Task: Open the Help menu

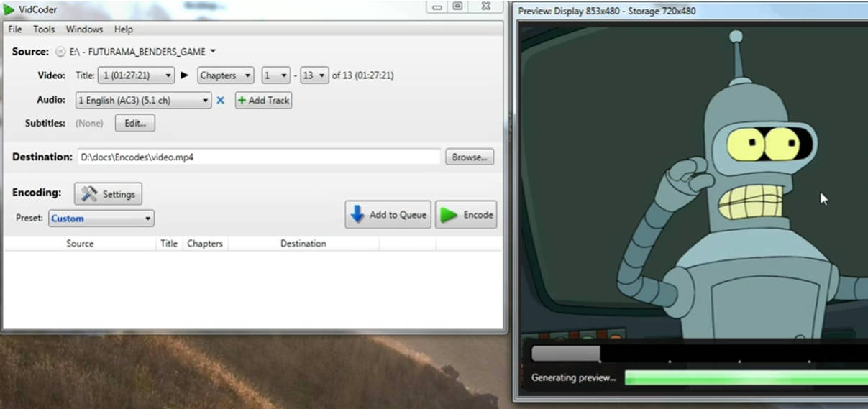Action: click(124, 29)
